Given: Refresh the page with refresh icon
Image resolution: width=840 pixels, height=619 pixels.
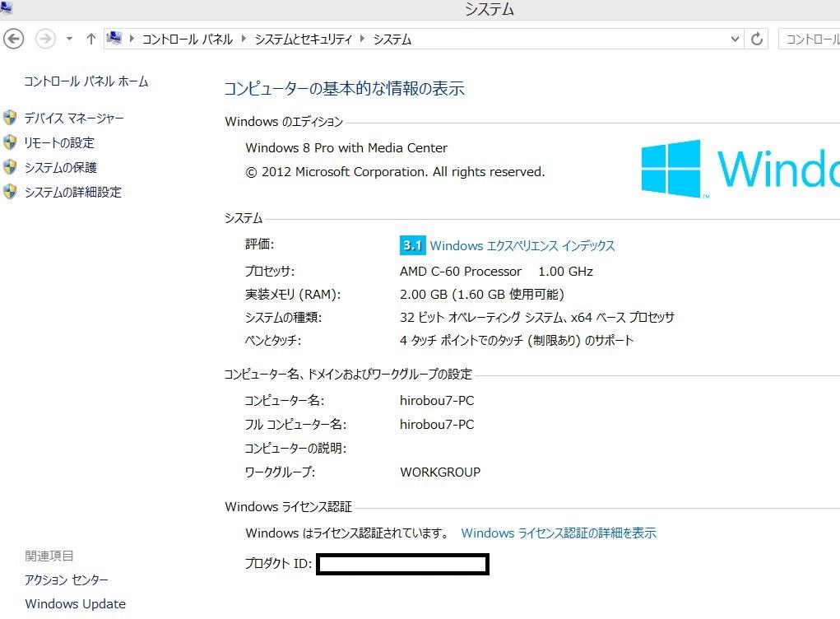Looking at the screenshot, I should pyautogui.click(x=756, y=39).
